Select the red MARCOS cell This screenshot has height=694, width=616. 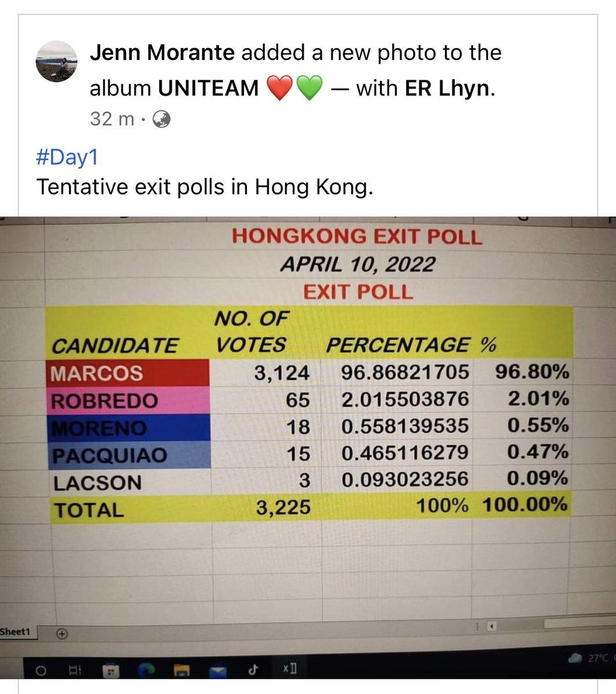click(x=128, y=373)
